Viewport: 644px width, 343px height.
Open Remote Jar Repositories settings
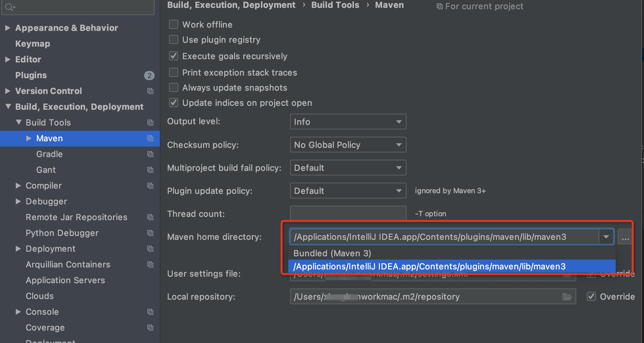pos(76,217)
